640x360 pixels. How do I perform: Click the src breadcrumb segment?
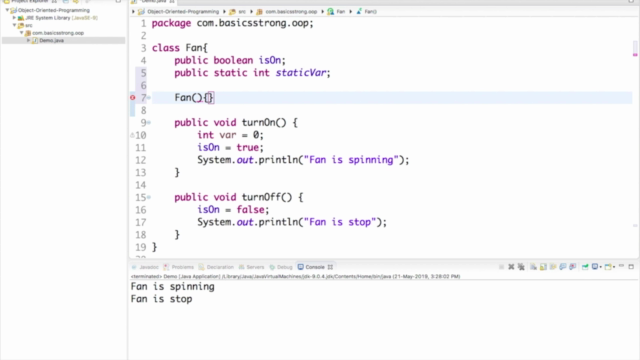[242, 11]
